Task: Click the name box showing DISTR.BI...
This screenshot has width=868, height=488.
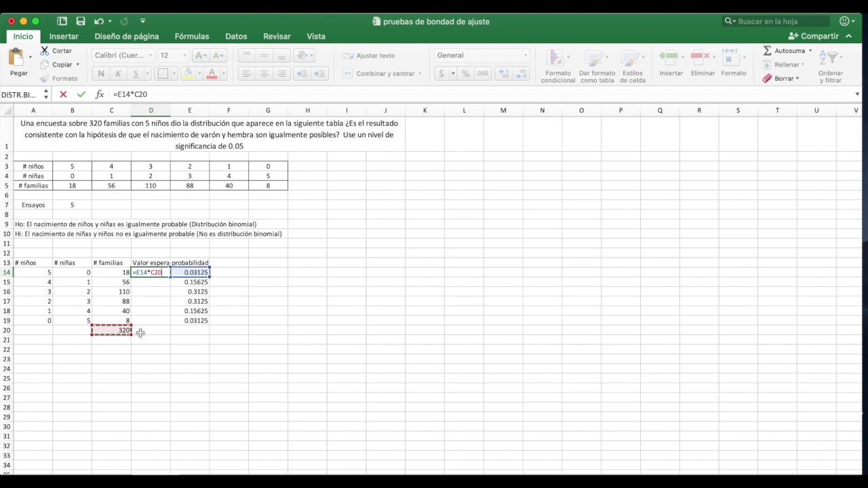Action: tap(21, 95)
